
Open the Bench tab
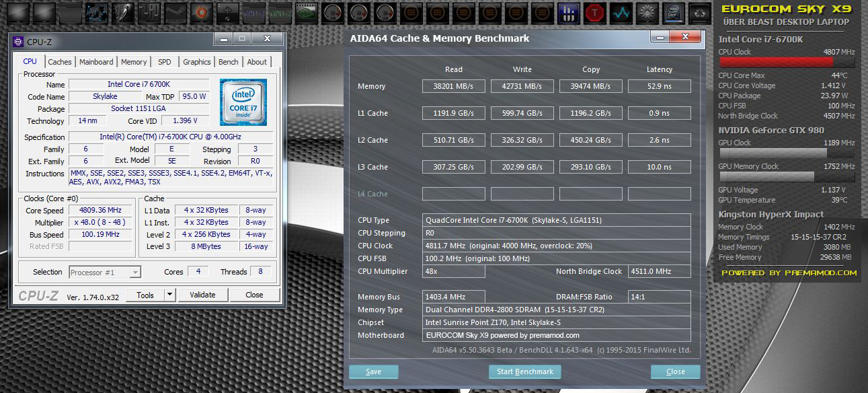tap(229, 62)
